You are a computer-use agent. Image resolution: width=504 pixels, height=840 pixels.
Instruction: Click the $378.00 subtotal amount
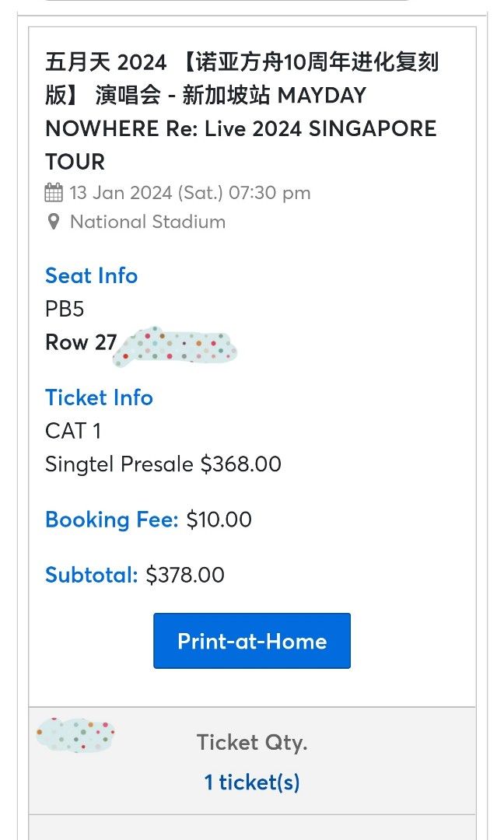[184, 575]
